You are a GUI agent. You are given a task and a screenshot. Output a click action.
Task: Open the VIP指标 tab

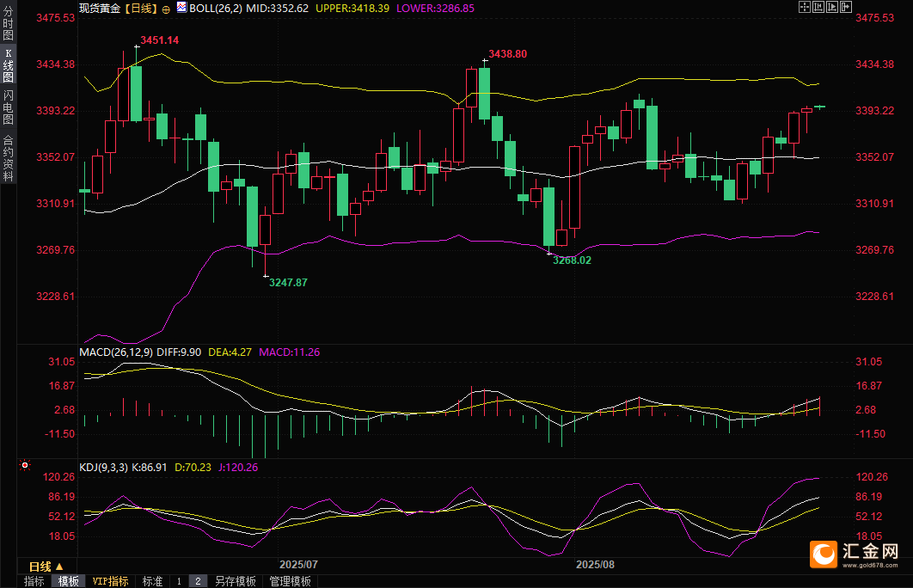tap(111, 581)
